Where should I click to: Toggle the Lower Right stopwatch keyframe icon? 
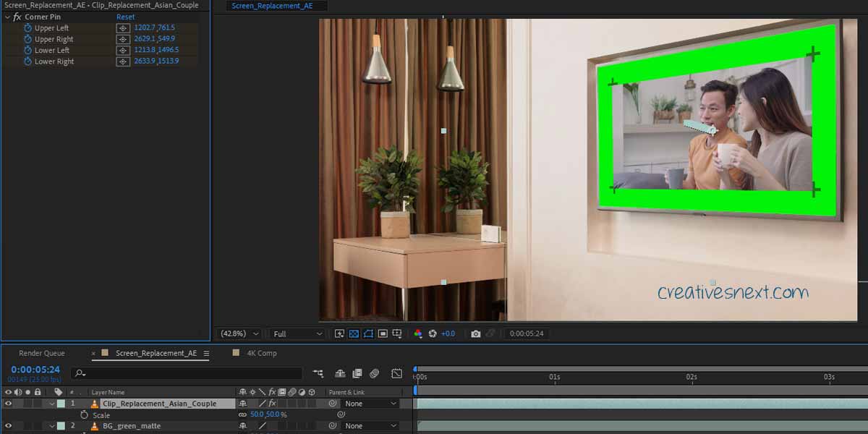coord(28,62)
